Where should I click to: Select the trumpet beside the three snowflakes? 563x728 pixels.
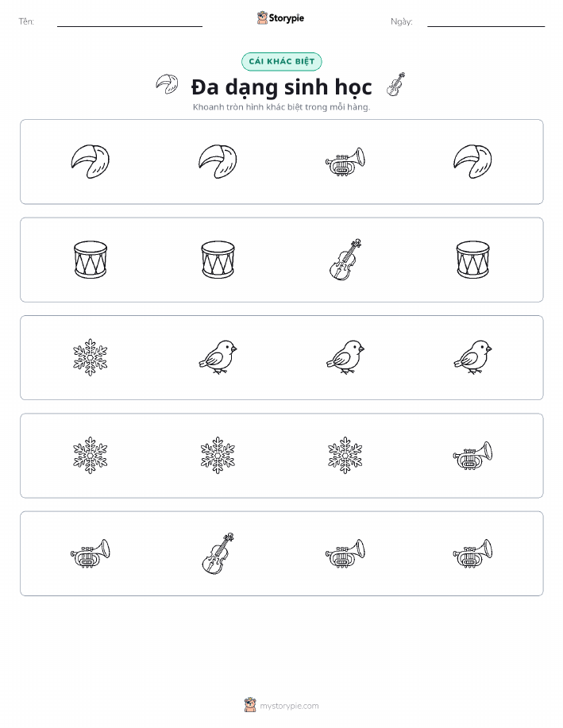472,456
